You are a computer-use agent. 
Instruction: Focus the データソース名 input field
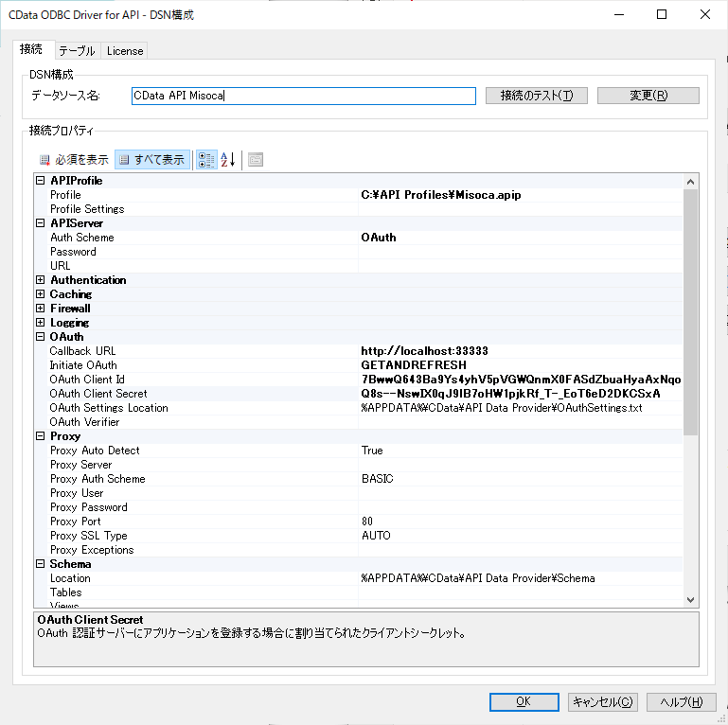(x=304, y=96)
